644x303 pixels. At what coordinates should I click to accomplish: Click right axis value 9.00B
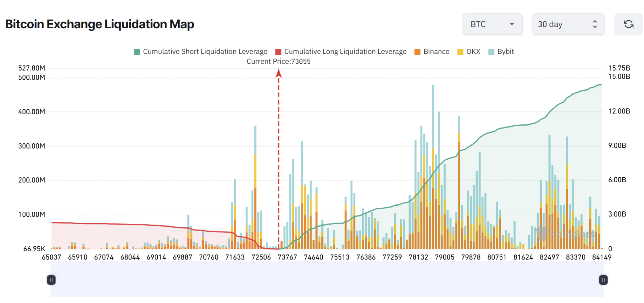tap(617, 145)
